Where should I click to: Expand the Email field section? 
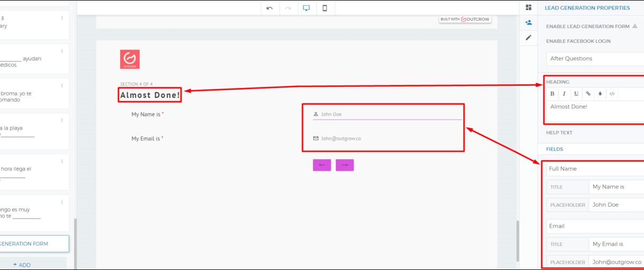pos(595,226)
